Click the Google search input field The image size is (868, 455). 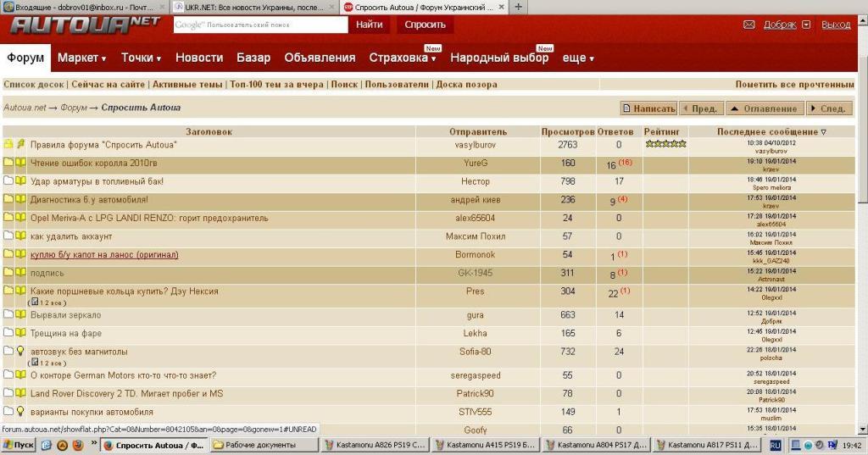tap(261, 25)
